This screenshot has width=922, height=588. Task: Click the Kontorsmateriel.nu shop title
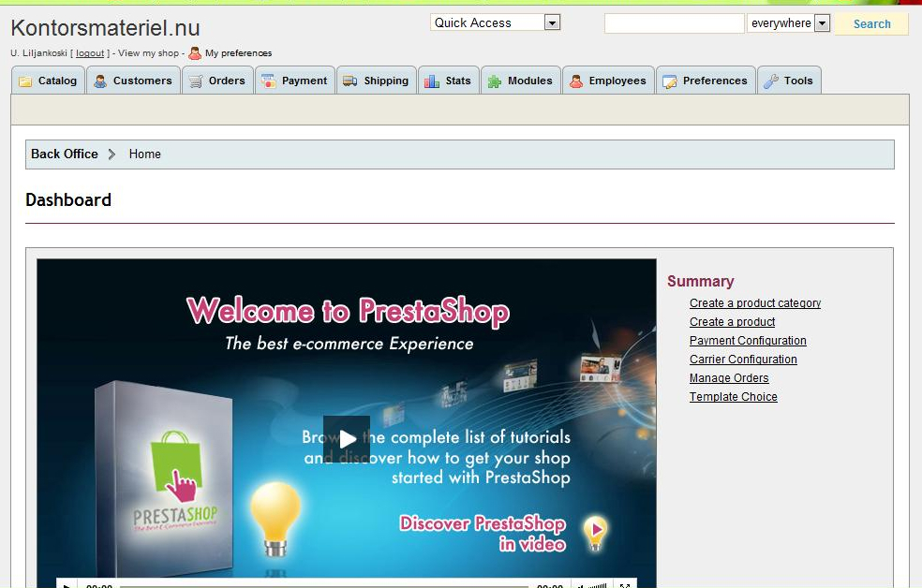105,27
